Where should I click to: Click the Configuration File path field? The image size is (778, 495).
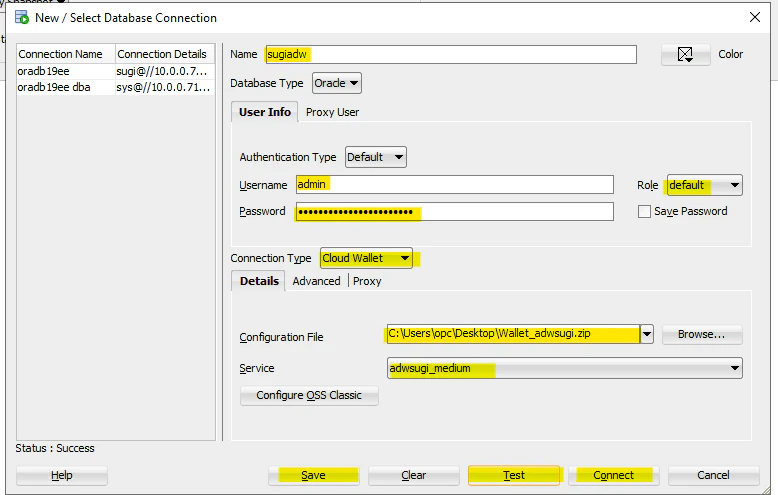pos(513,334)
